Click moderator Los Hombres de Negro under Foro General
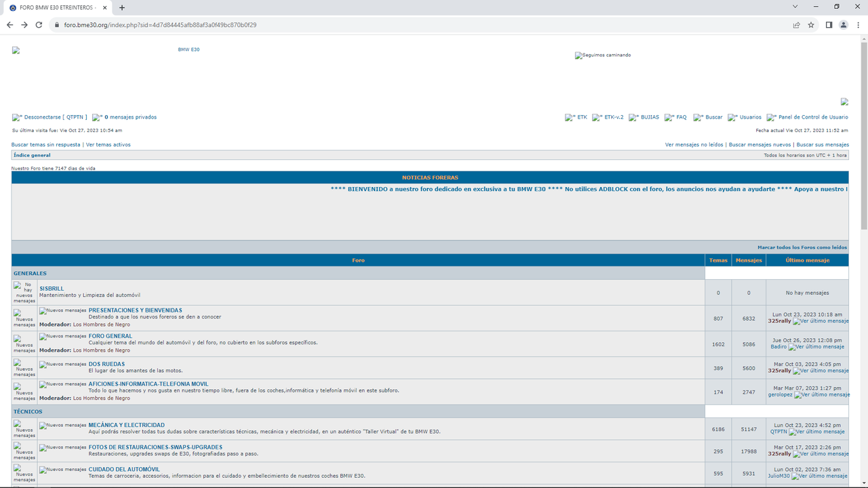Image resolution: width=868 pixels, height=488 pixels. tap(102, 350)
